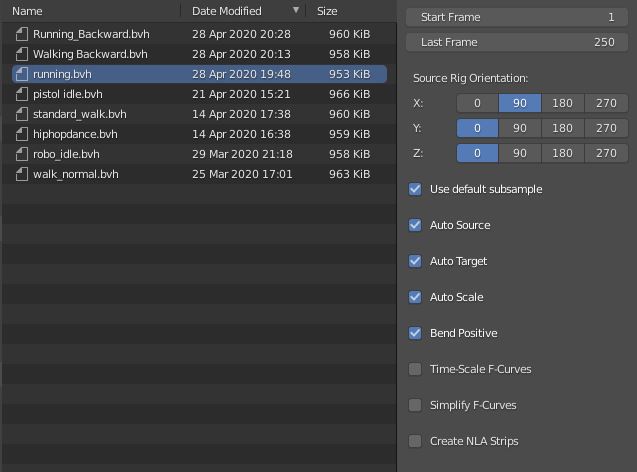Set X orientation to 270
The image size is (637, 472).
pyautogui.click(x=606, y=103)
